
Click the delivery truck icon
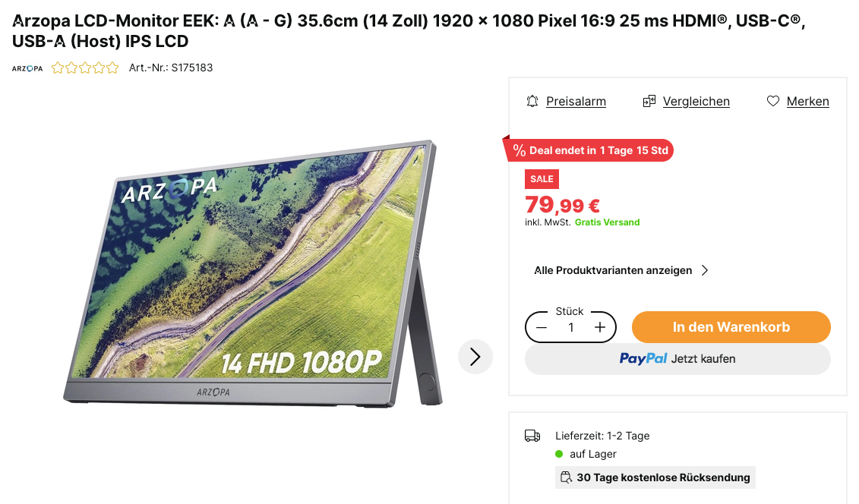532,436
